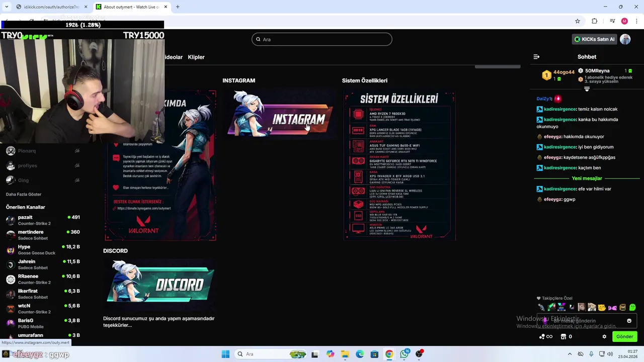Show hidden tray icons chevron

click(570, 354)
